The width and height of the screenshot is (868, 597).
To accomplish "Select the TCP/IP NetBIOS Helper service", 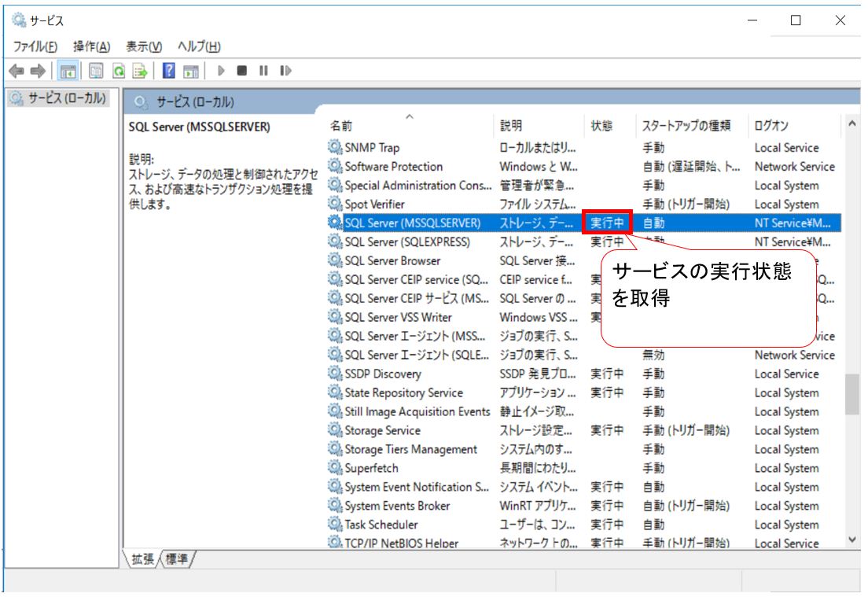I will click(x=584, y=543).
